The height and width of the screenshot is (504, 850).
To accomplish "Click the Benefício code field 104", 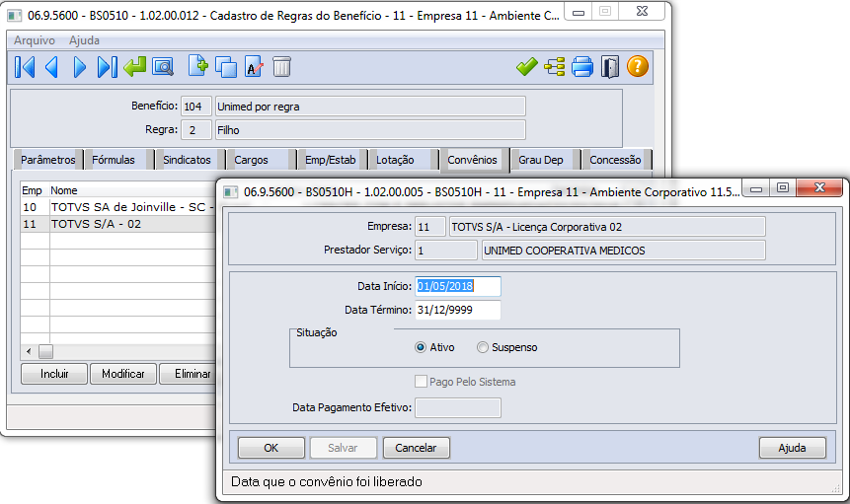I will (x=195, y=107).
